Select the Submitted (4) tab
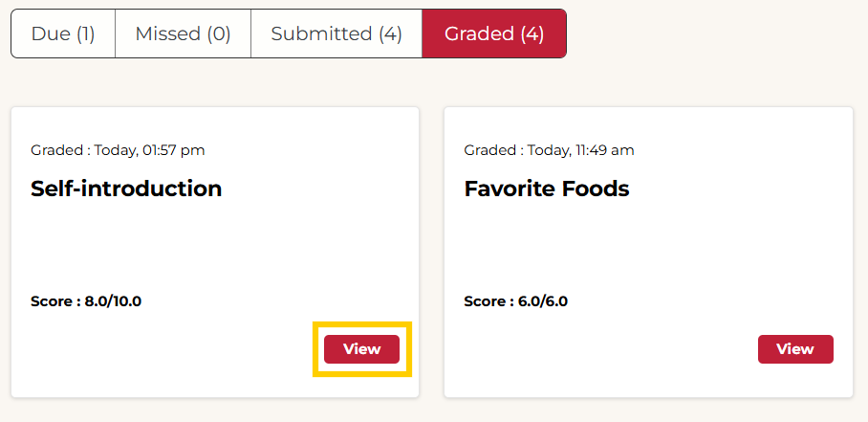 click(x=336, y=33)
